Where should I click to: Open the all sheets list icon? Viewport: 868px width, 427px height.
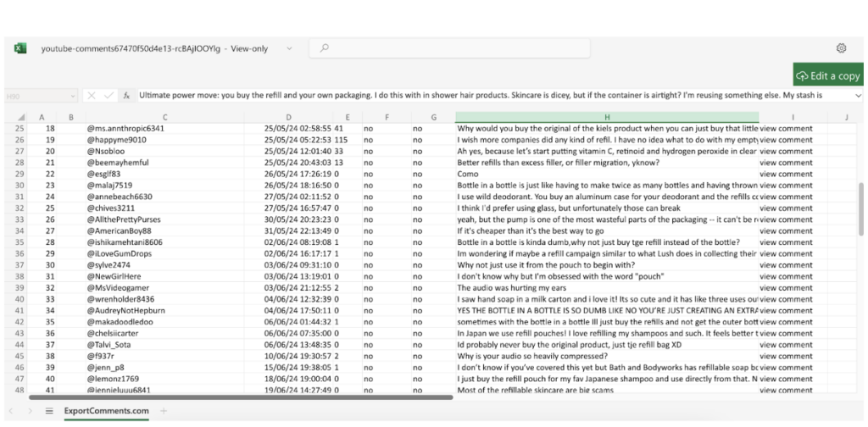pyautogui.click(x=48, y=411)
